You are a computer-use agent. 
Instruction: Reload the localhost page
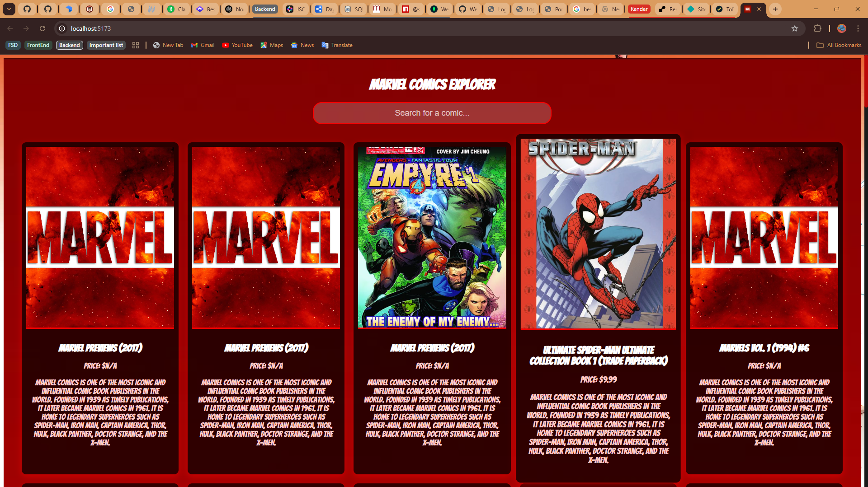tap(42, 28)
